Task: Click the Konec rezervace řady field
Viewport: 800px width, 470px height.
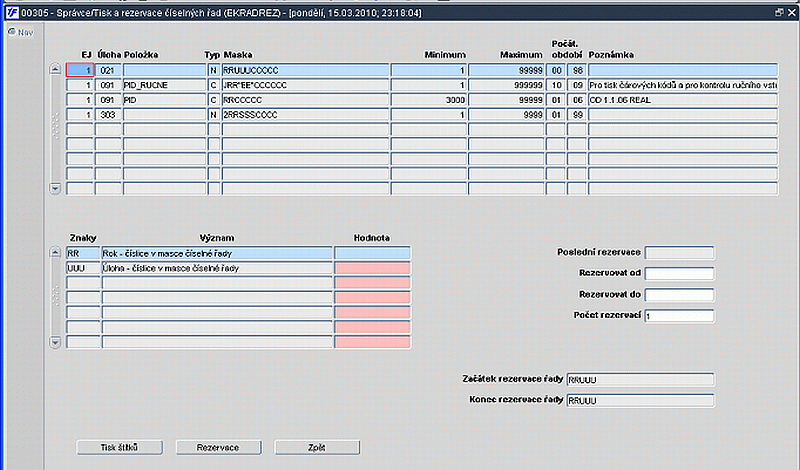Action: (640, 401)
